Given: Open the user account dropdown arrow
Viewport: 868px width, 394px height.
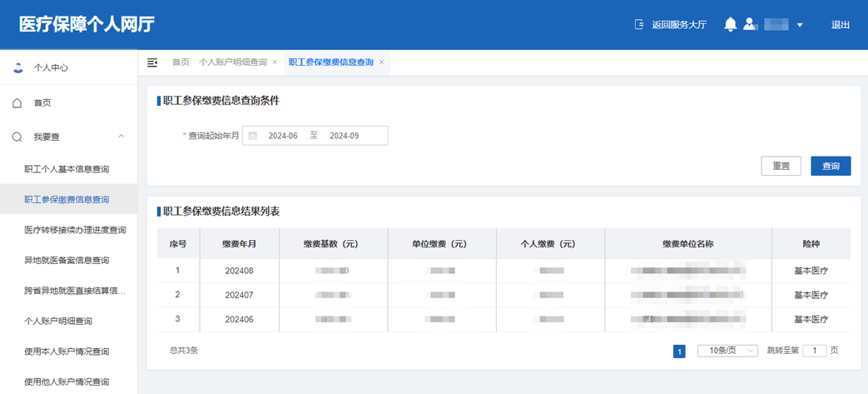Looking at the screenshot, I should tap(800, 25).
